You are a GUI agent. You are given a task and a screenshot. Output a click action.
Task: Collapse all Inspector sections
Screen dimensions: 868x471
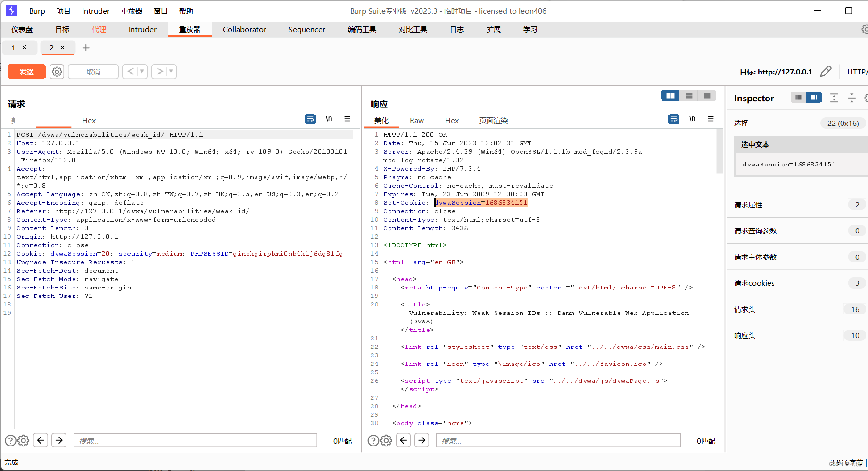pos(852,98)
